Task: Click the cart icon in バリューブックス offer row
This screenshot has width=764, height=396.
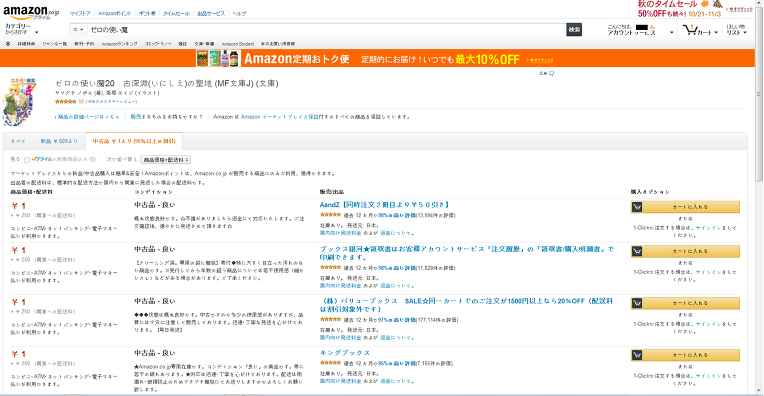Action: 637,303
